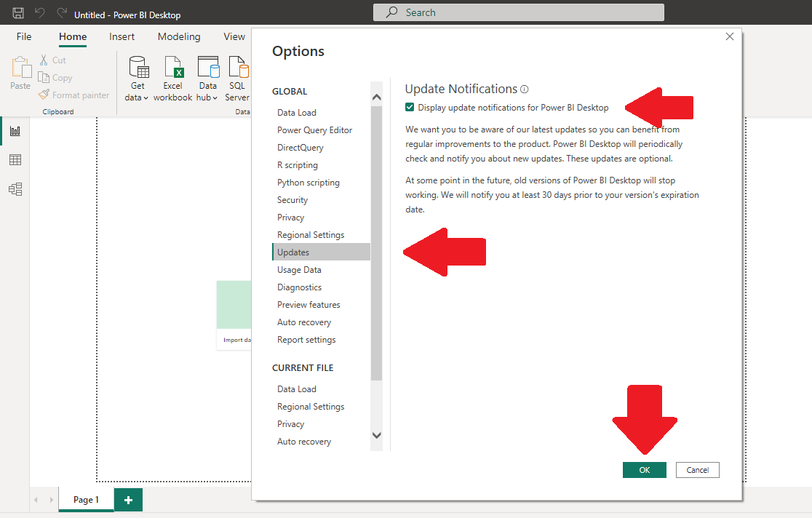Open Get data from the ribbon
Viewport: 812px width, 518px height.
138,79
